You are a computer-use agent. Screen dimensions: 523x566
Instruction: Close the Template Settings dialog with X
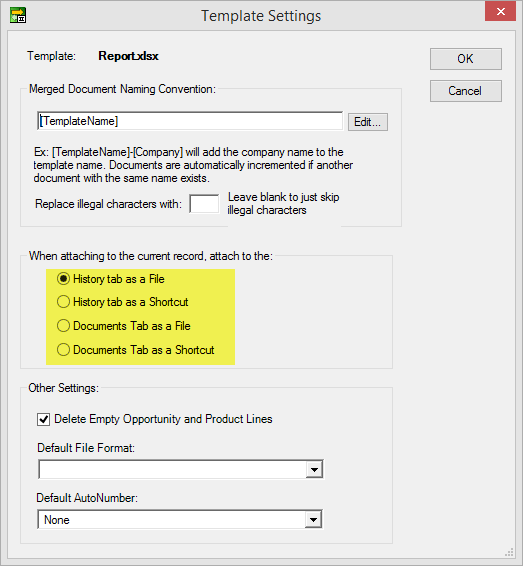point(500,12)
